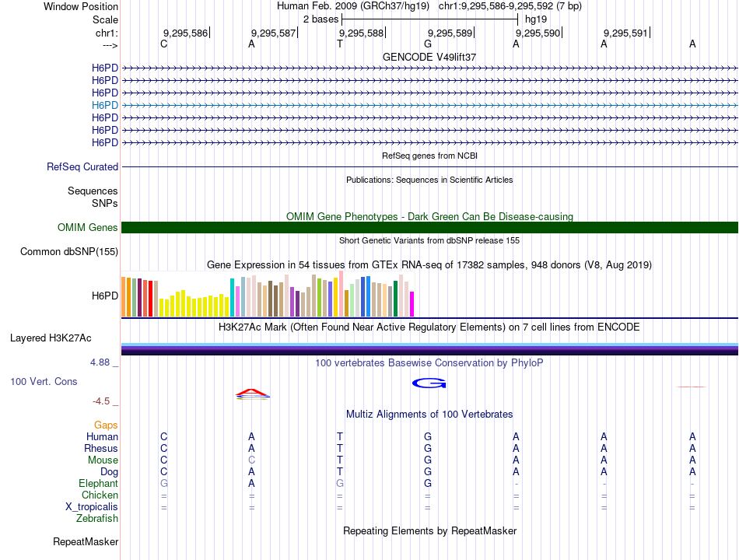Click the 9,295,586 position marker
The height and width of the screenshot is (560, 739).
point(186,33)
